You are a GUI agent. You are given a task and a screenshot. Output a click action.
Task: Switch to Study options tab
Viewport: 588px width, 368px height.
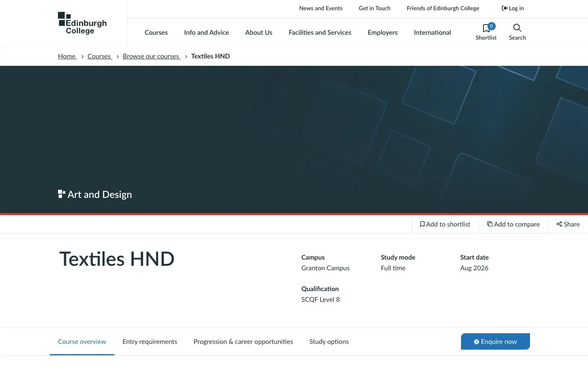(x=329, y=341)
